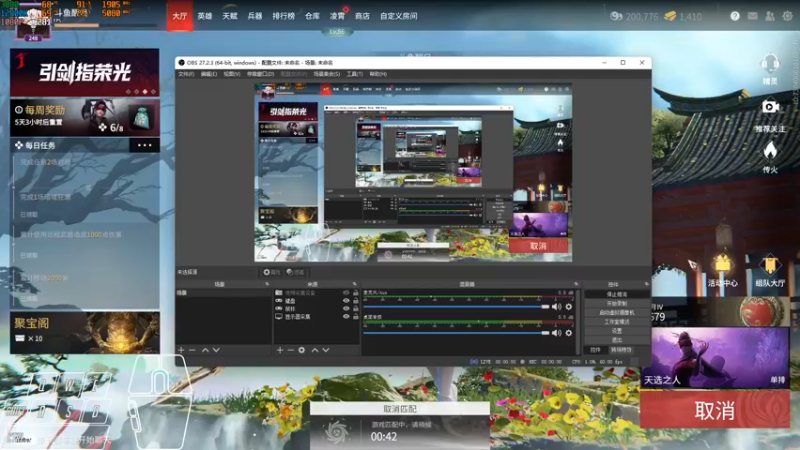The width and height of the screenshot is (800, 450).
Task: Open the OBS 编辑 menu
Action: tap(209, 74)
